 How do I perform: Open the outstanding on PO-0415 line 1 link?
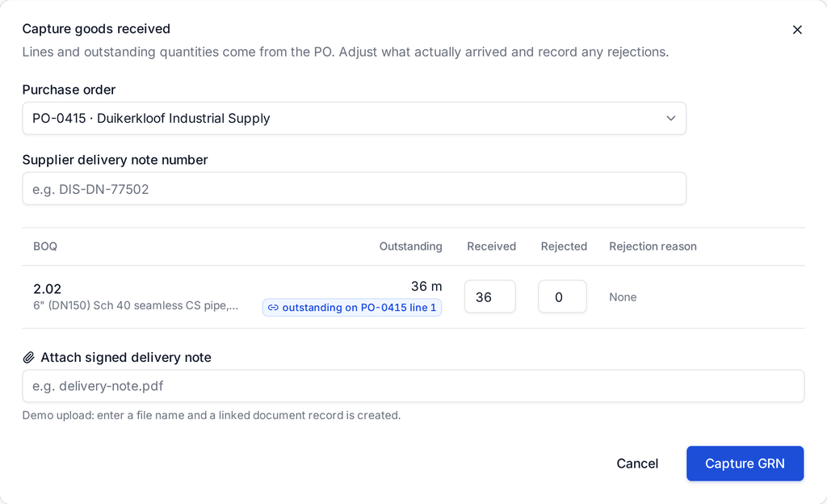pos(352,308)
